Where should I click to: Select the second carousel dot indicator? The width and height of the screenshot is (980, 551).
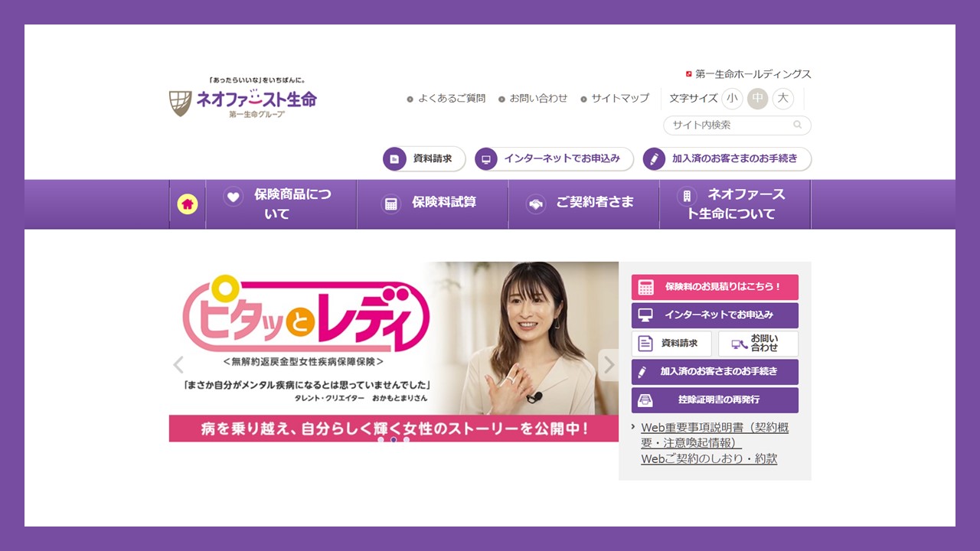click(x=394, y=440)
